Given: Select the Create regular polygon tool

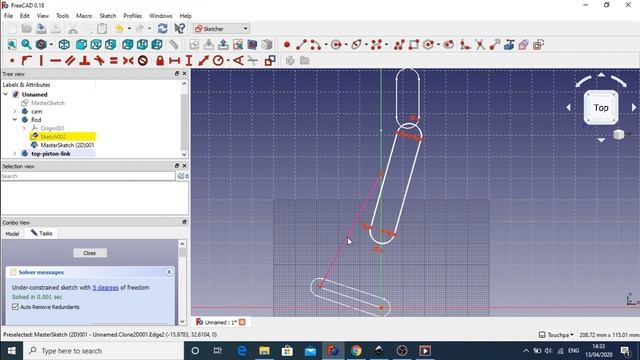Looking at the screenshot, I should (428, 45).
